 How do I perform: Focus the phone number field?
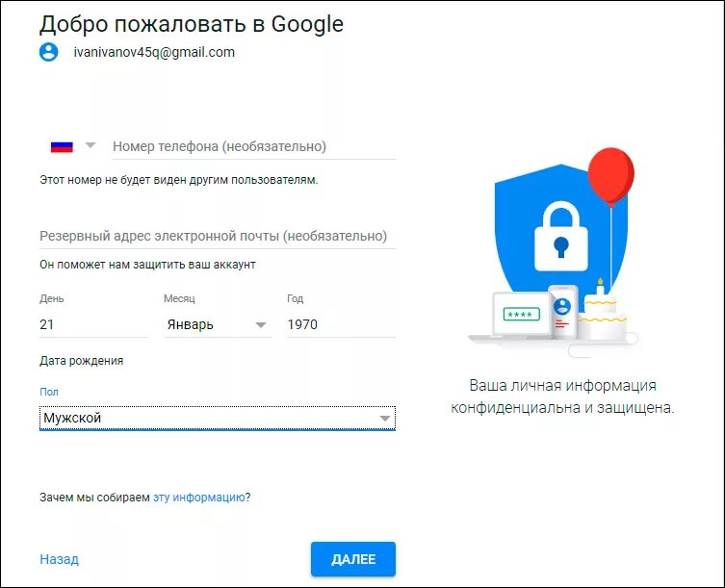(x=252, y=146)
